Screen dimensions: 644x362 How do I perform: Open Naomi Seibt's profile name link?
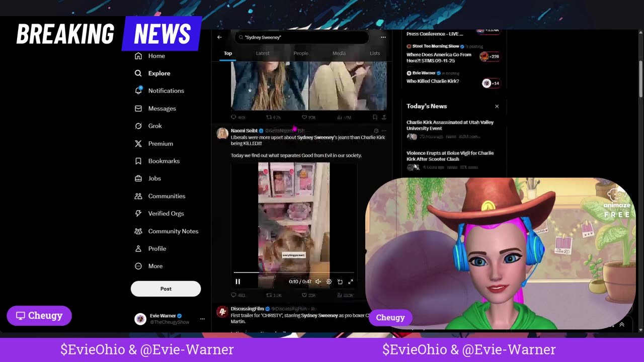click(244, 131)
